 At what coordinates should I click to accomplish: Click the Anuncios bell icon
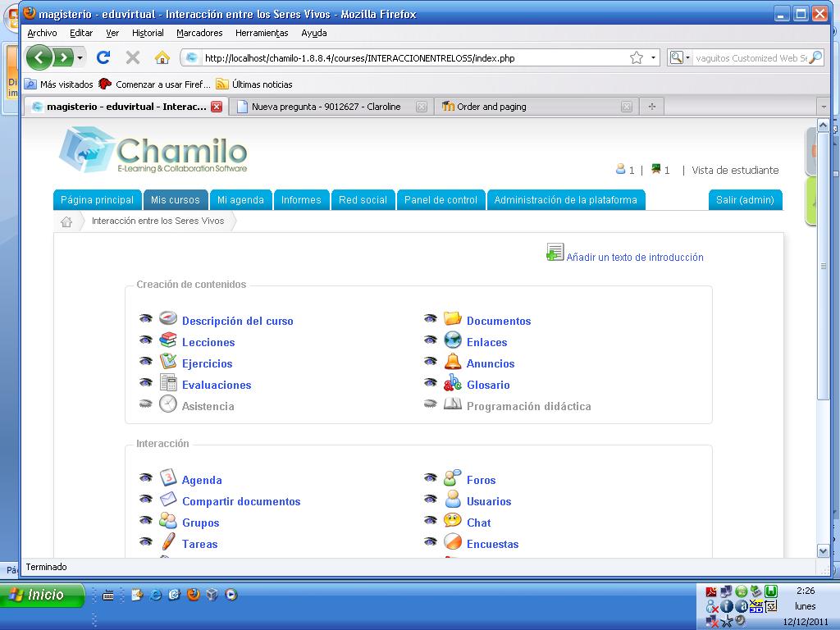click(454, 363)
